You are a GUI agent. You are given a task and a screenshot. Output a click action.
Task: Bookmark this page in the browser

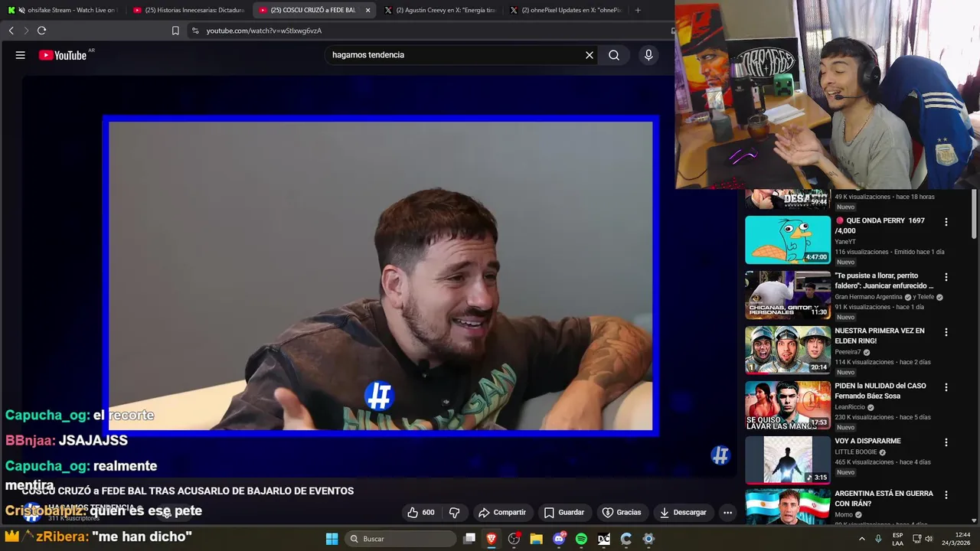tap(175, 31)
